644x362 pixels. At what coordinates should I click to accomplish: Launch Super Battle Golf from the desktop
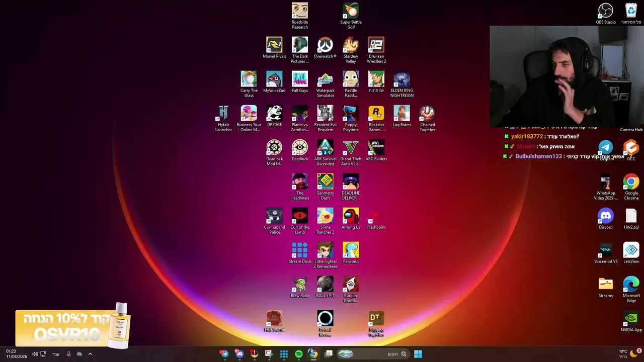pyautogui.click(x=351, y=16)
